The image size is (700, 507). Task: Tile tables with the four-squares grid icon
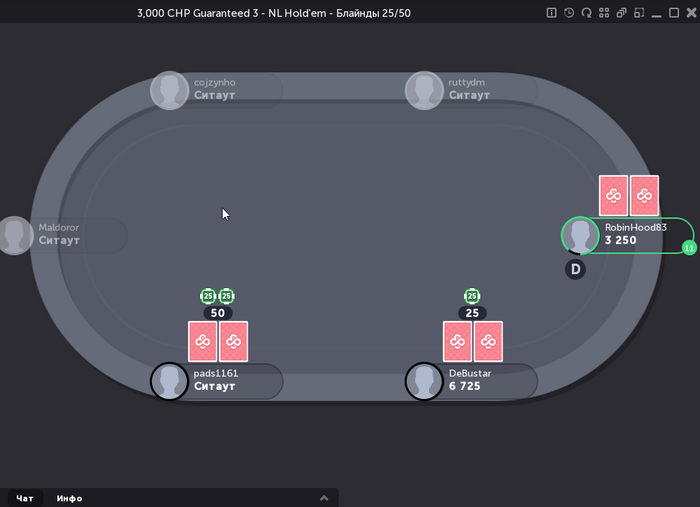(604, 13)
